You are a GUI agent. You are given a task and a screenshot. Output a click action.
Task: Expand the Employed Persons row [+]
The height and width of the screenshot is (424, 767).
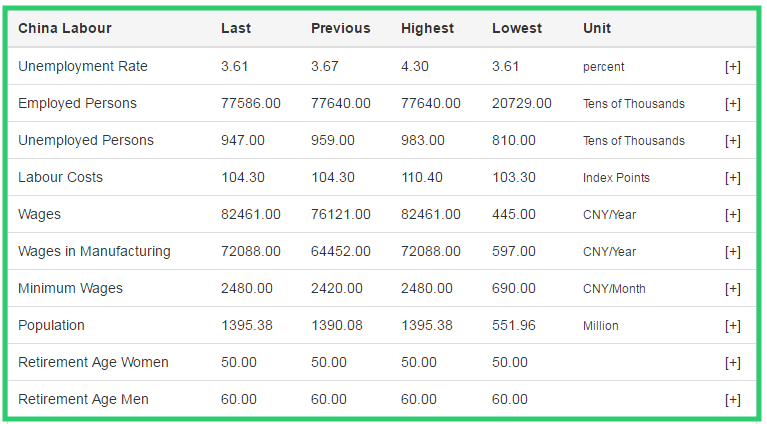coord(732,104)
